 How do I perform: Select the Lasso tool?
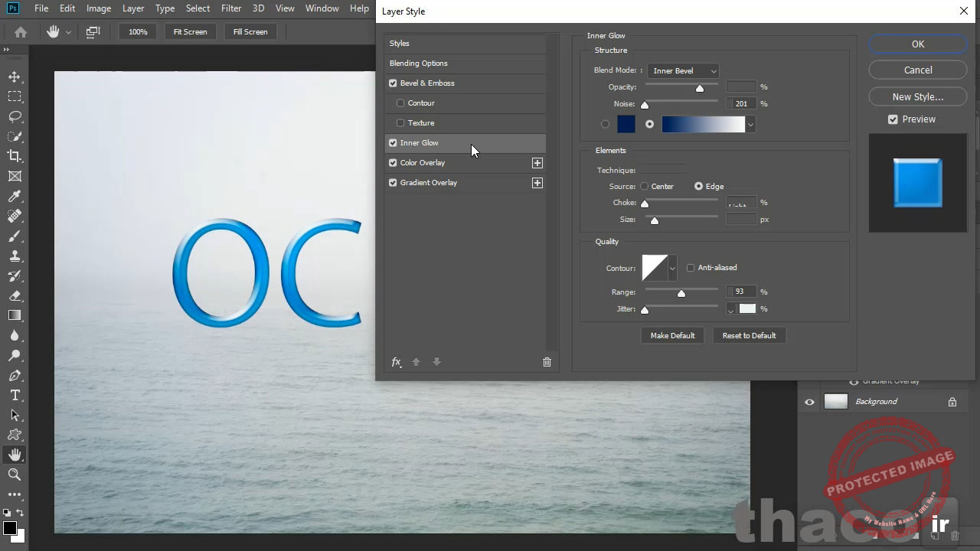coord(15,116)
